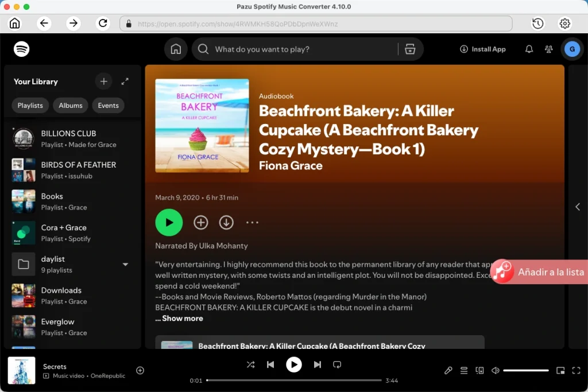
Task: Click the Install App button
Action: 482,49
